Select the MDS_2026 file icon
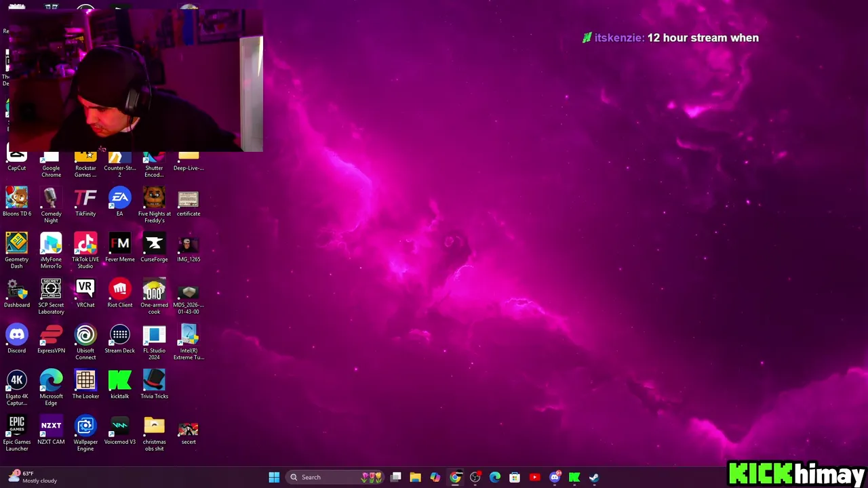 click(189, 297)
